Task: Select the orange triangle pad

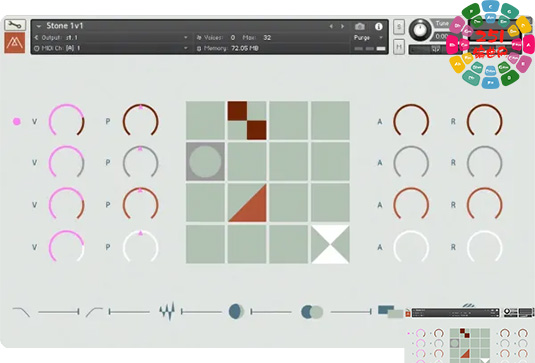Action: pyautogui.click(x=247, y=203)
